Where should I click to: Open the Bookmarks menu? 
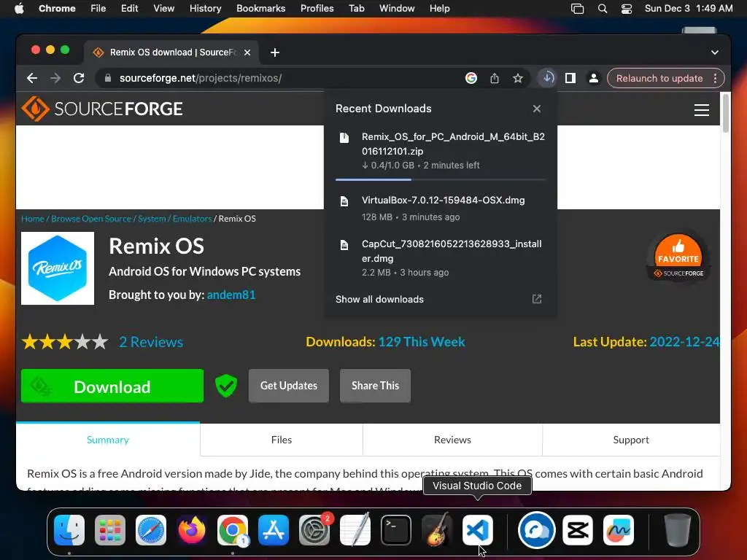tap(260, 8)
